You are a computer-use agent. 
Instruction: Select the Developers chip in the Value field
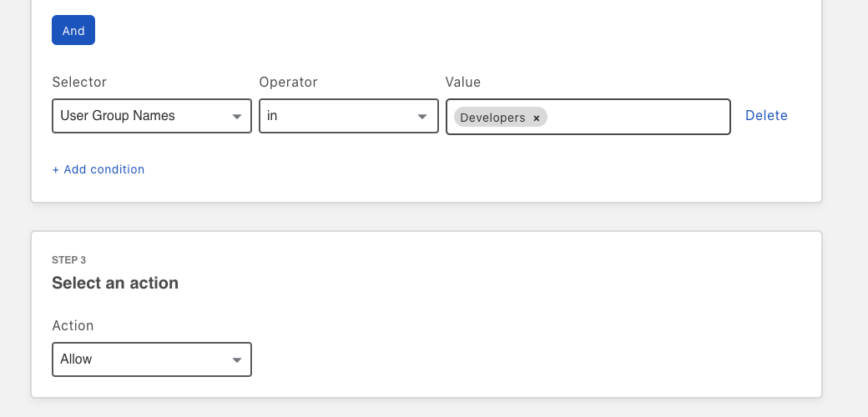(x=492, y=118)
